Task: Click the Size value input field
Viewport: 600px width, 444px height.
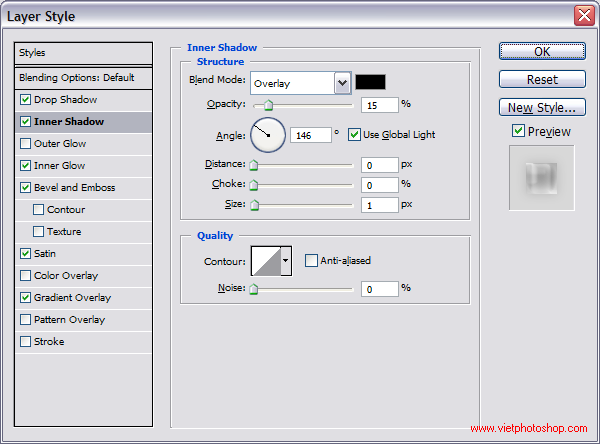Action: click(x=380, y=204)
